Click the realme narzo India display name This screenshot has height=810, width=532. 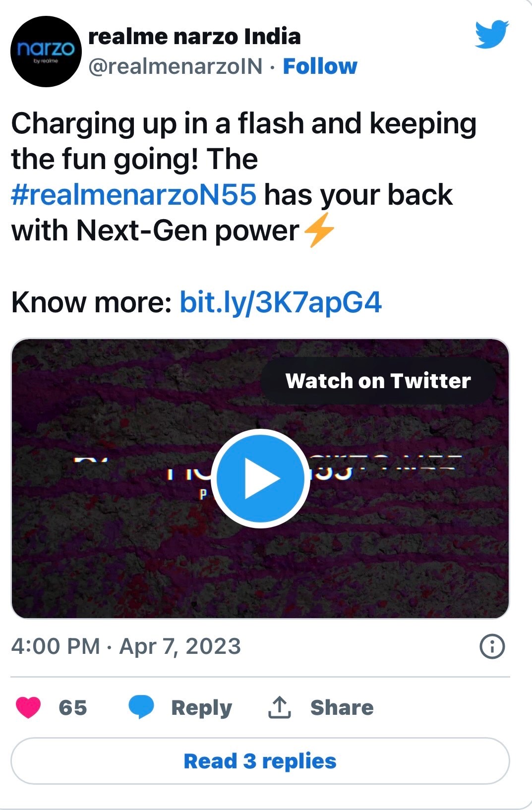coord(194,37)
